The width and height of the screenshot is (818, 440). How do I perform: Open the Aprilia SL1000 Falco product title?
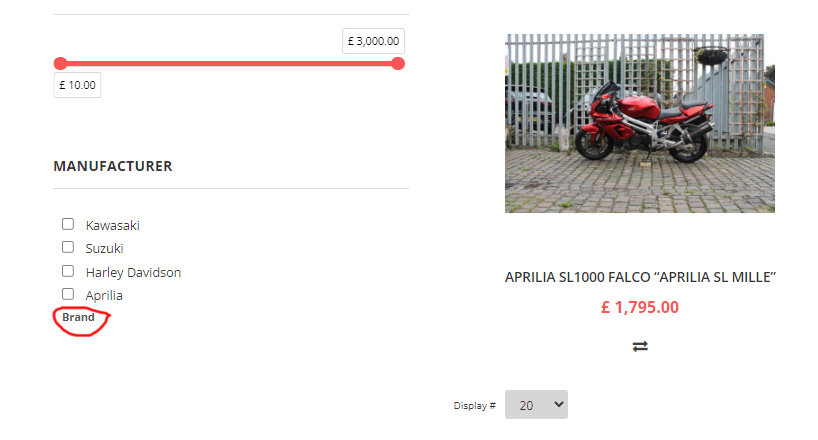640,277
